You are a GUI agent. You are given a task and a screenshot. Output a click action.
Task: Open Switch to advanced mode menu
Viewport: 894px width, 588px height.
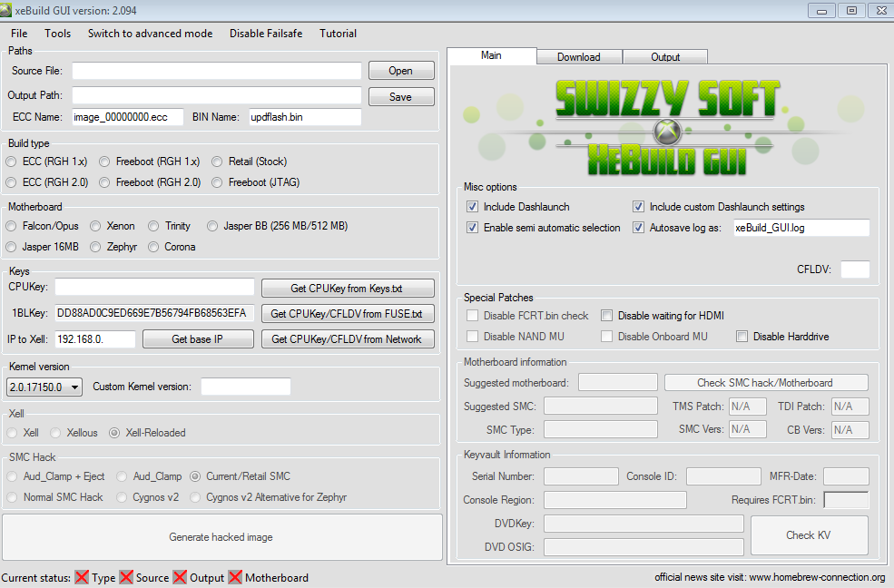[x=150, y=34]
